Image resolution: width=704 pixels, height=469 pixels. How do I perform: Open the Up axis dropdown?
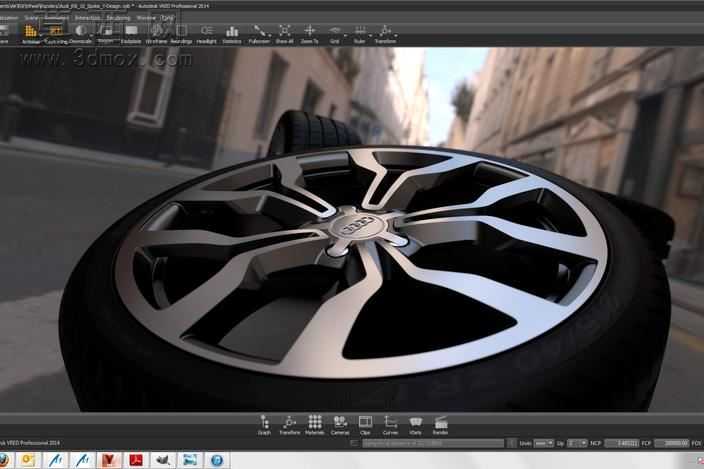577,443
